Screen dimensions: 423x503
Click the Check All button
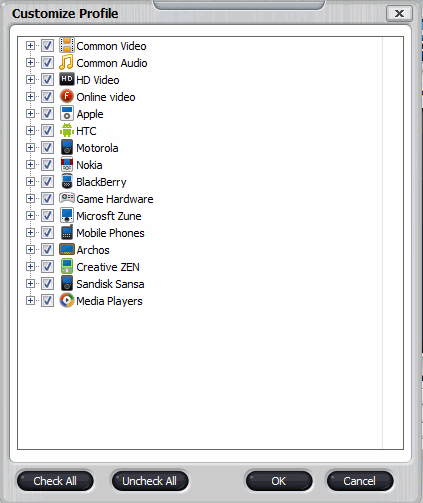55,481
